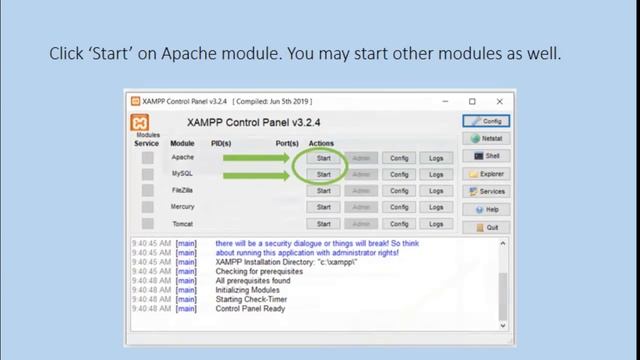
Task: Start the MySQL module
Action: click(x=323, y=174)
